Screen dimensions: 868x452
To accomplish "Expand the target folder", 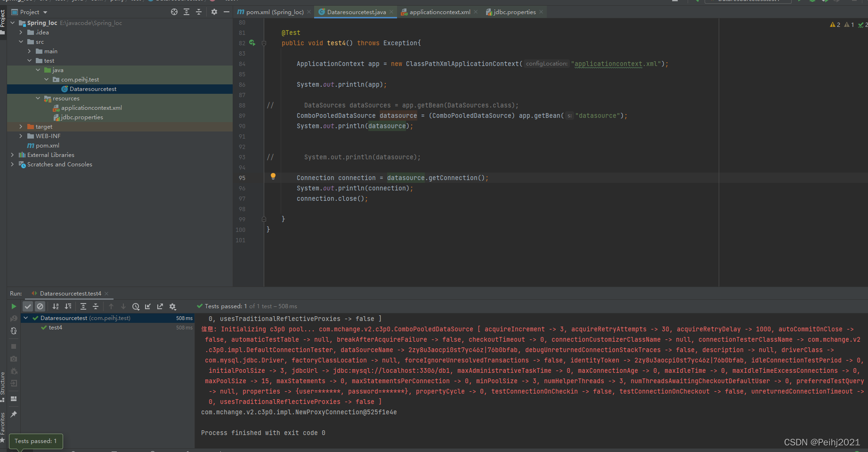I will pos(21,127).
